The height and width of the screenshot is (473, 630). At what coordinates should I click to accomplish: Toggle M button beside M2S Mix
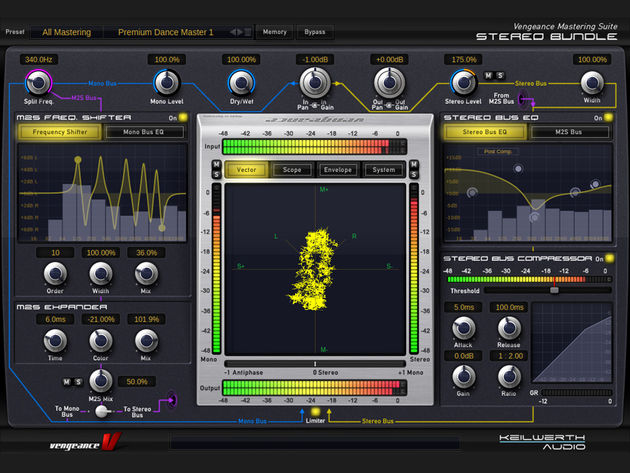[67, 382]
